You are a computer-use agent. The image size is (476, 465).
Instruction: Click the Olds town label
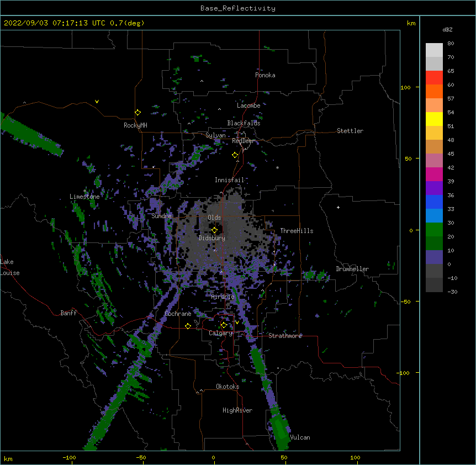214,218
